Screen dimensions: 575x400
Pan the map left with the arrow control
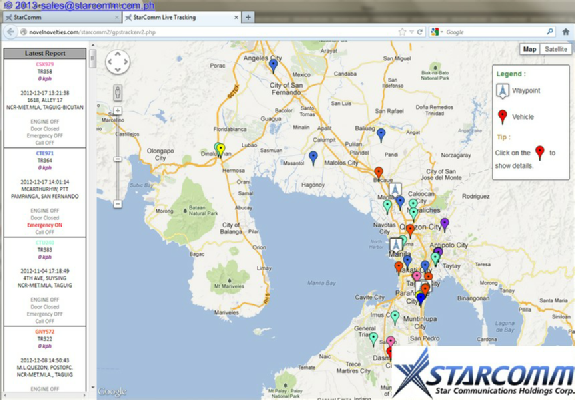[x=110, y=62]
